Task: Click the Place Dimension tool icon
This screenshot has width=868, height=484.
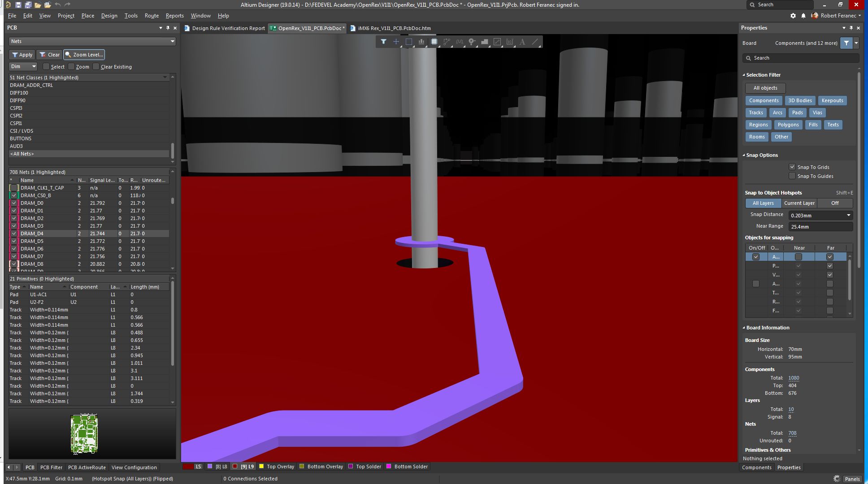Action: pyautogui.click(x=510, y=42)
